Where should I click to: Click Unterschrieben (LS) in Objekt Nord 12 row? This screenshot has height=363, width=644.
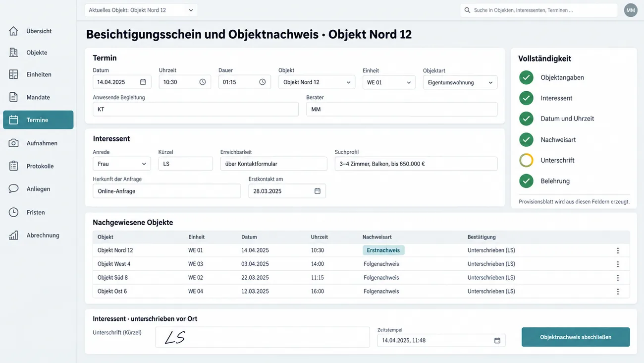pyautogui.click(x=491, y=250)
